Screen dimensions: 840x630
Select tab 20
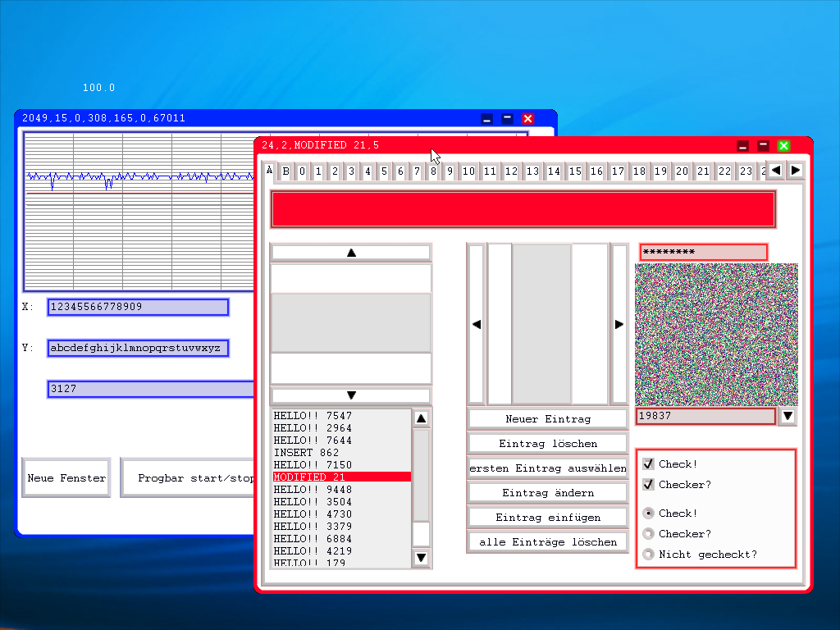(682, 171)
